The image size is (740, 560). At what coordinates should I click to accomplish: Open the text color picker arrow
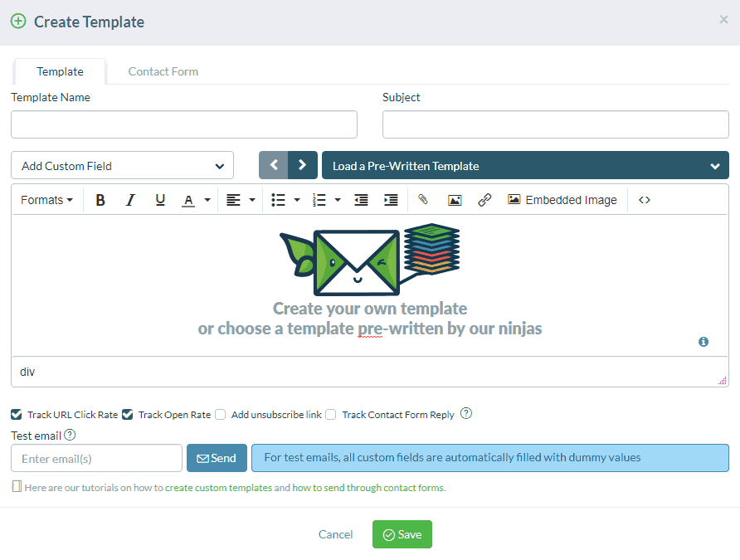tap(207, 200)
